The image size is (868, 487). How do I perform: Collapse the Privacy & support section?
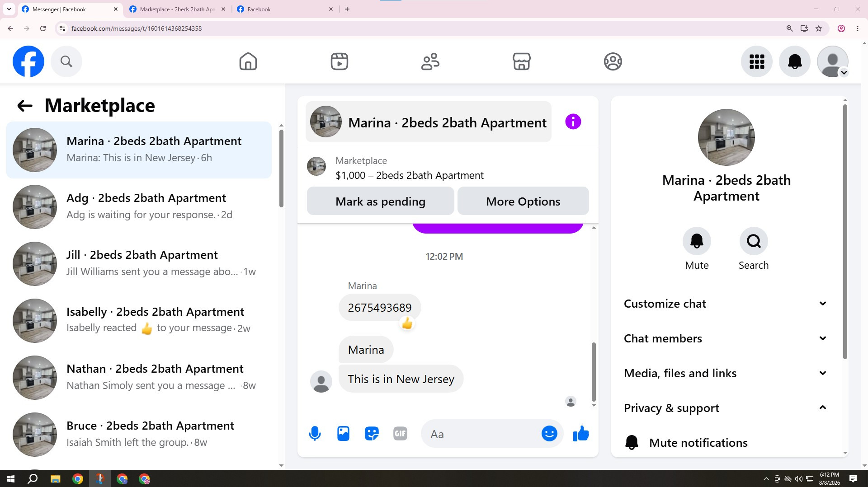tap(726, 408)
